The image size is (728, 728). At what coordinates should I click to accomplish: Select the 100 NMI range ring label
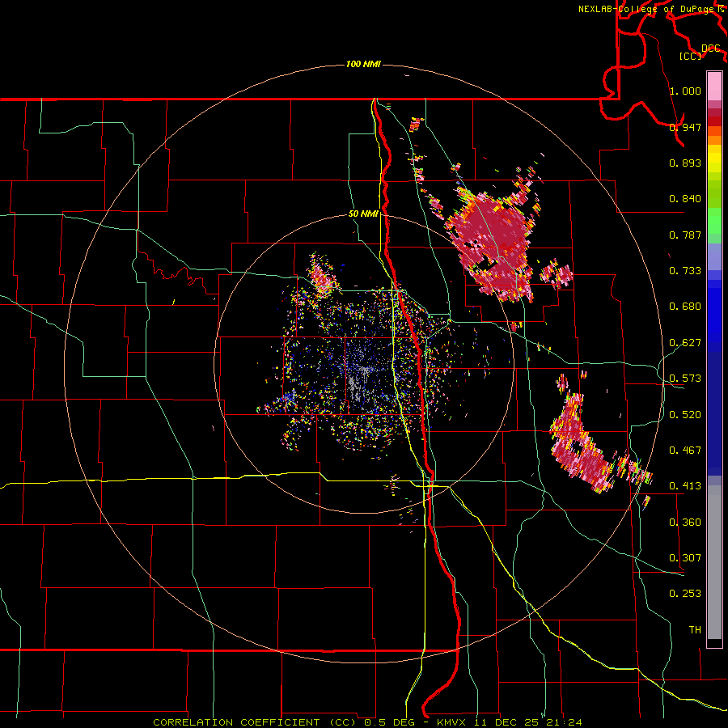[363, 64]
